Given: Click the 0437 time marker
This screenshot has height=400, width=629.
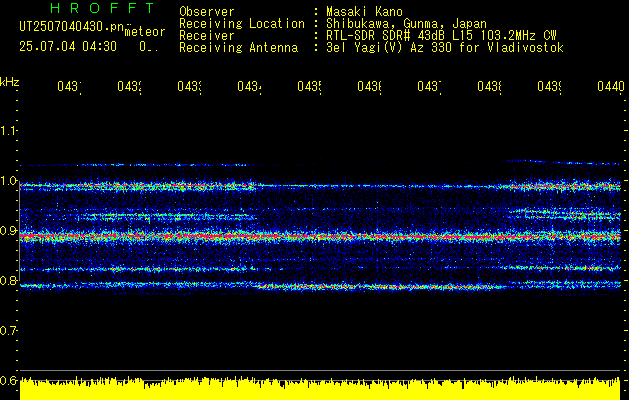Looking at the screenshot, I should coord(429,86).
